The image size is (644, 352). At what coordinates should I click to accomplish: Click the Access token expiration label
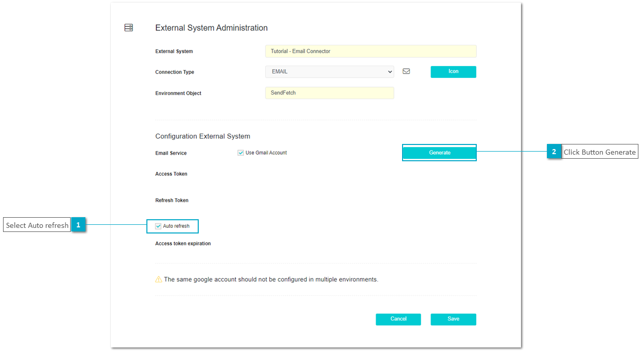[x=183, y=244]
